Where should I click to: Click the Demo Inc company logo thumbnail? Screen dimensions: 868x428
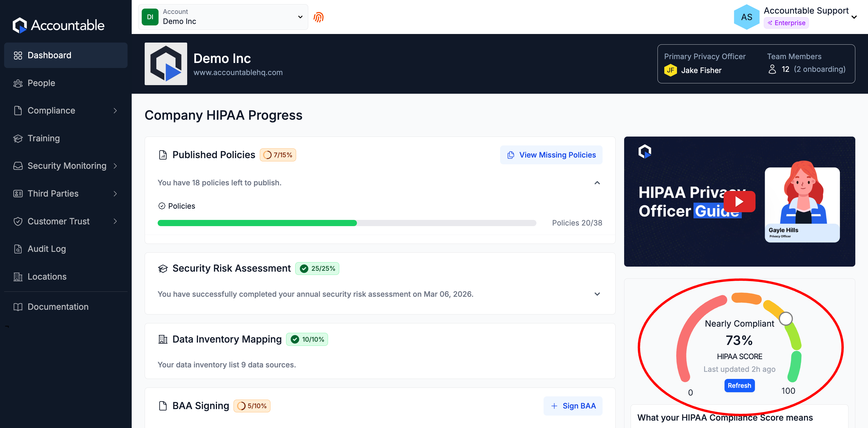coord(166,64)
